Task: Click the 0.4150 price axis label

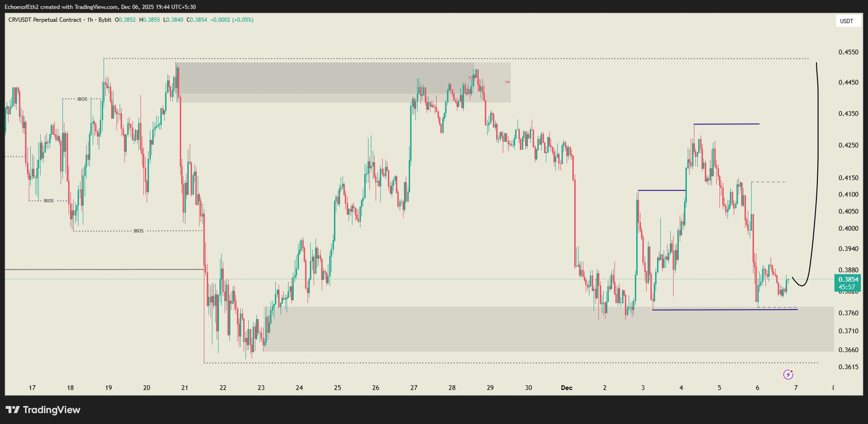Action: (848, 178)
